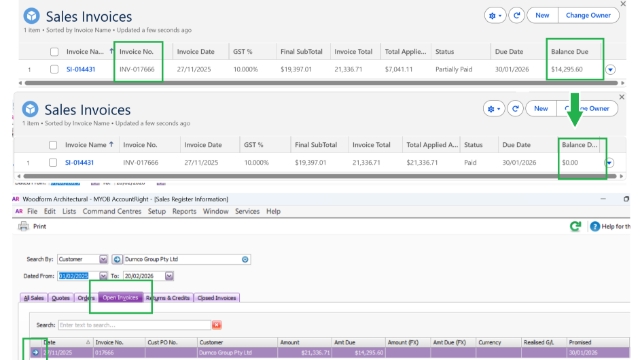Image resolution: width=640 pixels, height=360 pixels.
Task: Sort by the Balance Due column header
Action: tap(570, 52)
